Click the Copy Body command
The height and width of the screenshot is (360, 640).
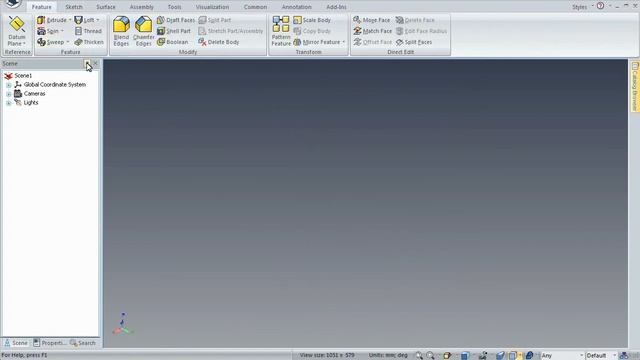(x=312, y=31)
